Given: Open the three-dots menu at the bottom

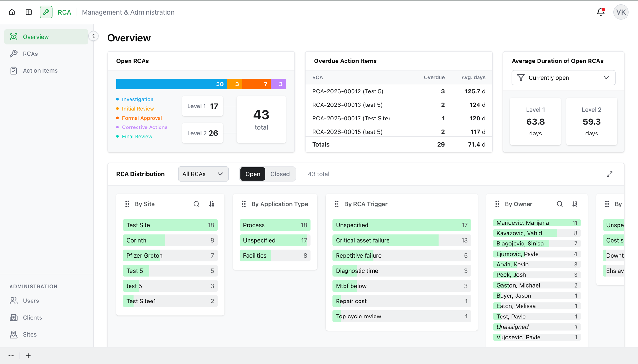Looking at the screenshot, I should (11, 356).
